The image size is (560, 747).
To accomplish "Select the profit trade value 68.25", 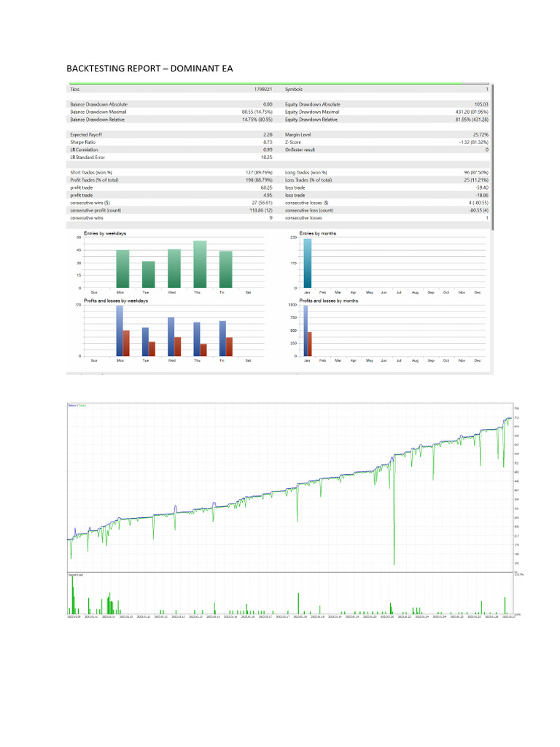I will point(267,187).
